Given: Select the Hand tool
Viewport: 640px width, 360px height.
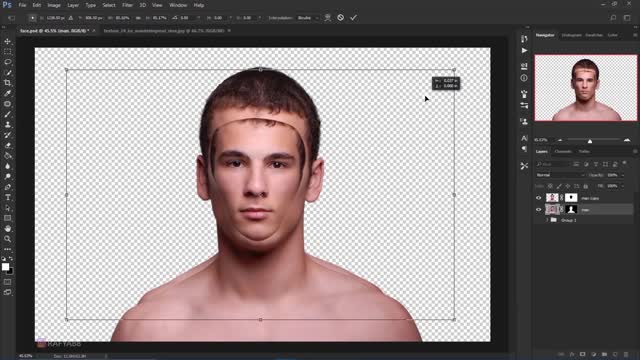Looking at the screenshot, I should tap(7, 229).
